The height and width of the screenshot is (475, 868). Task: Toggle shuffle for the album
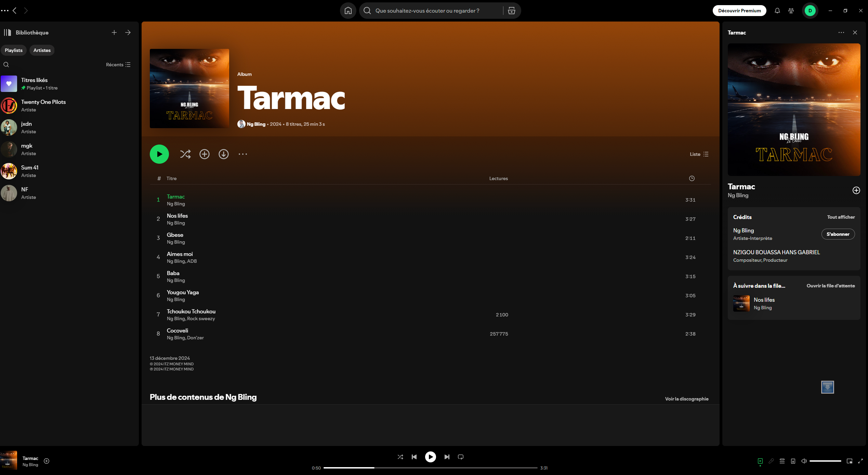click(x=185, y=154)
